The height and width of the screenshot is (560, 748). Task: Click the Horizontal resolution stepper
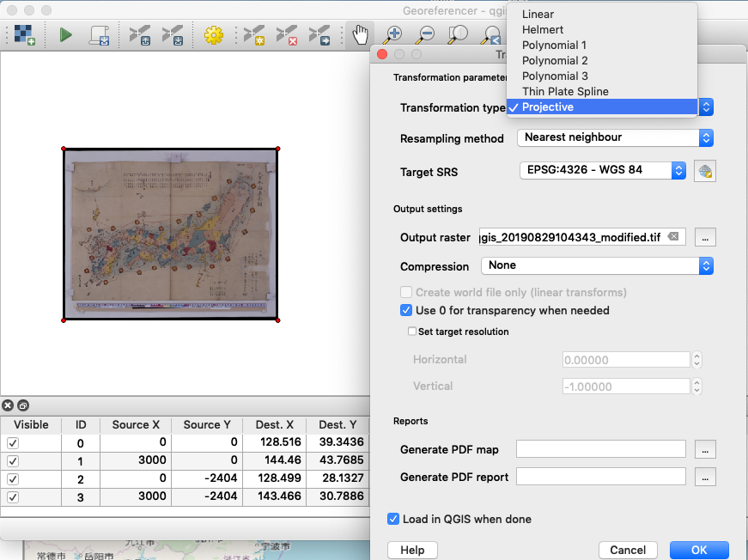coord(697,360)
